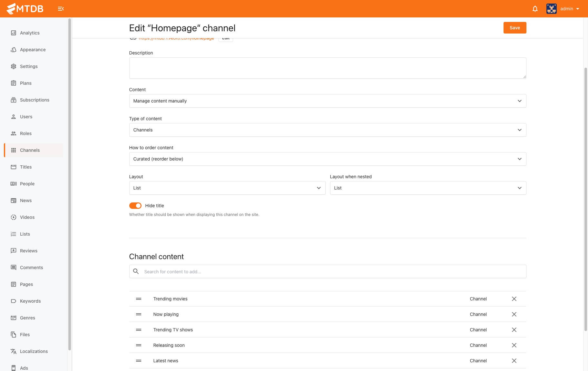The height and width of the screenshot is (371, 588).
Task: Toggle the Hide title switch
Action: pos(135,206)
